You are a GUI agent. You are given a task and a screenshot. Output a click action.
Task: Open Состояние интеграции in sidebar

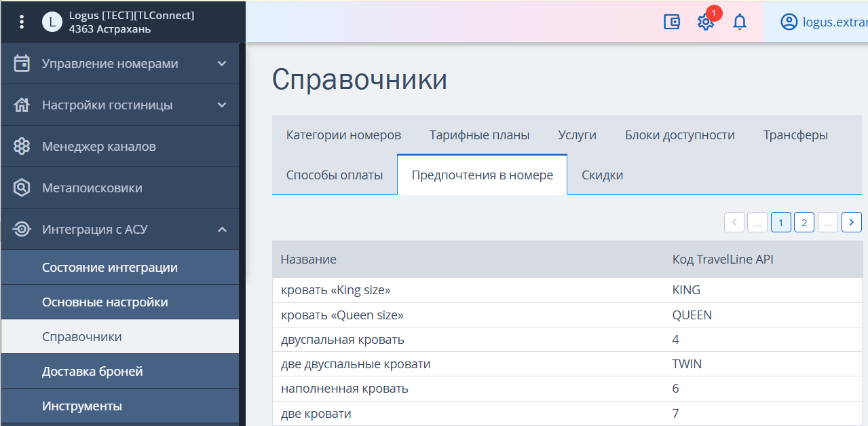(110, 268)
